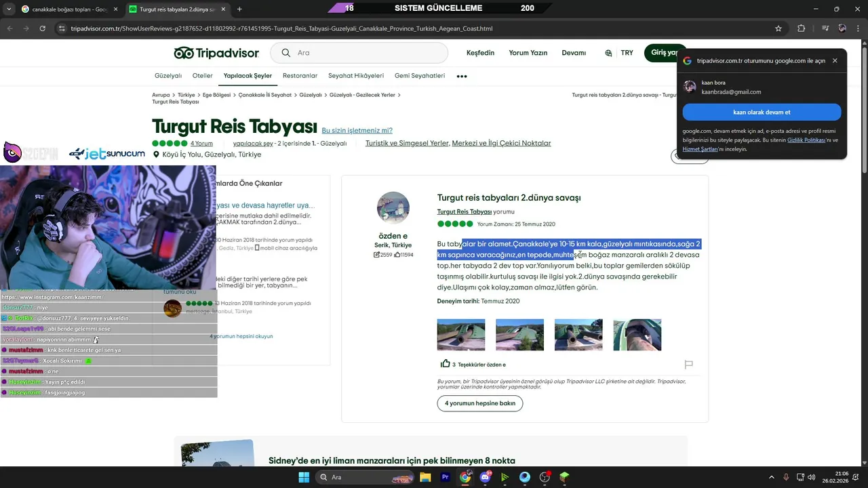Click the browser address bar URL
This screenshot has height=488, width=868.
[x=281, y=28]
